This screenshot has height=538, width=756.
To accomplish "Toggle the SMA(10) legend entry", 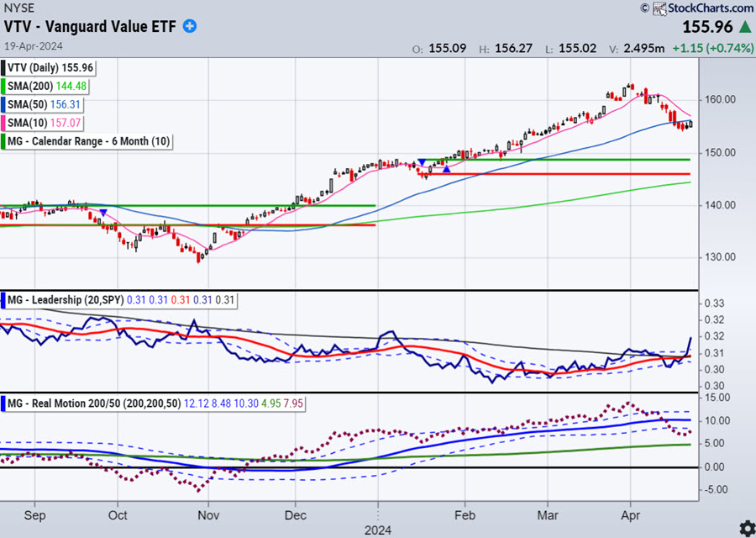I will click(x=46, y=123).
